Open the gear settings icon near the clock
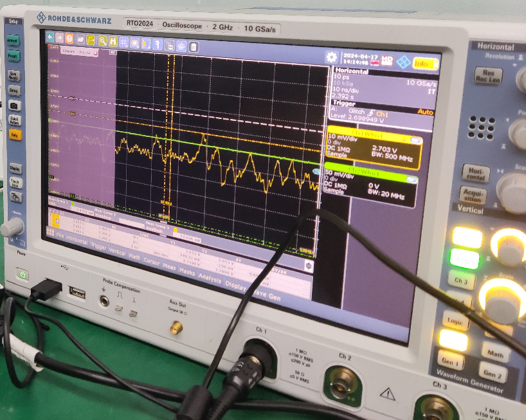526x420 pixels. [x=331, y=57]
